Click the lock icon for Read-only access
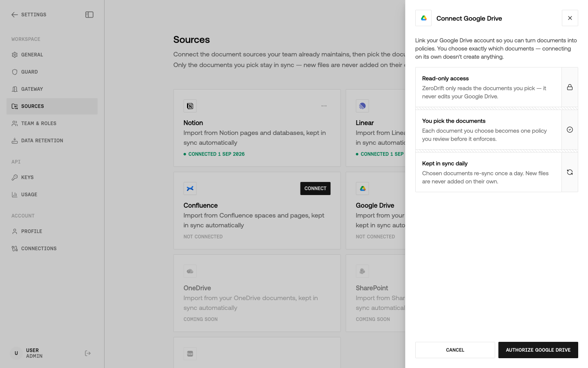This screenshot has width=588, height=368. coord(570,87)
